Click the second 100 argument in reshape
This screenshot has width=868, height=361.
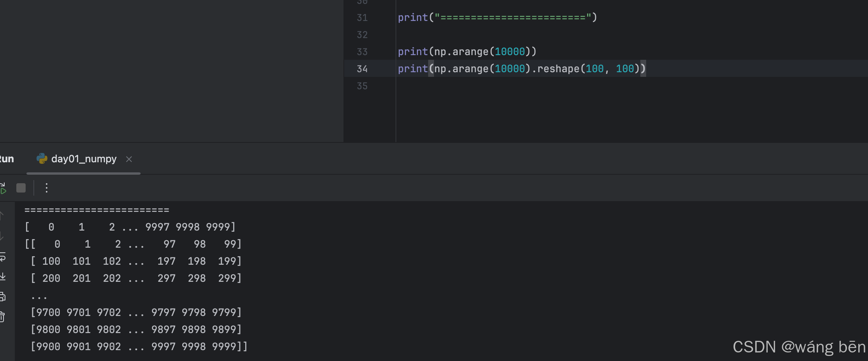(x=625, y=69)
